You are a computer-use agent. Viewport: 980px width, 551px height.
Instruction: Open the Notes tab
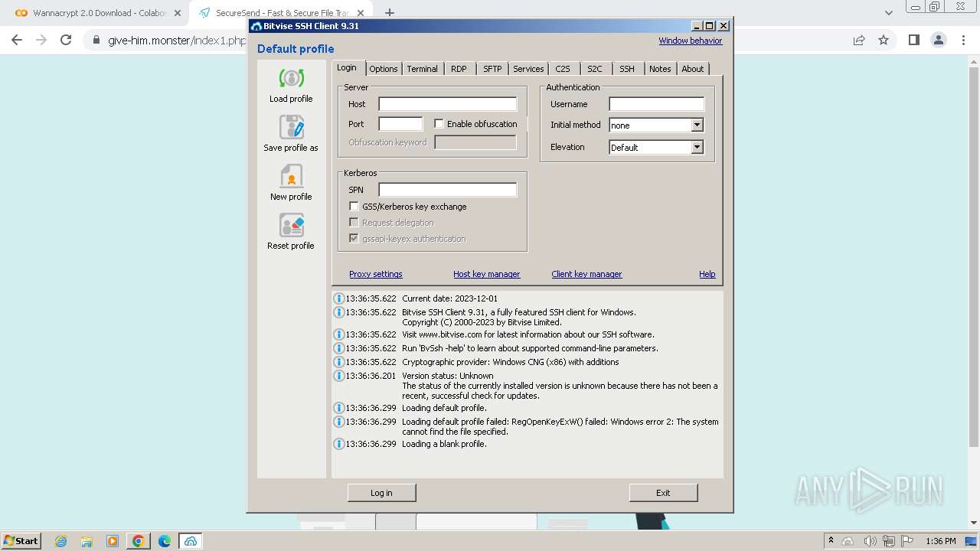[x=660, y=69]
